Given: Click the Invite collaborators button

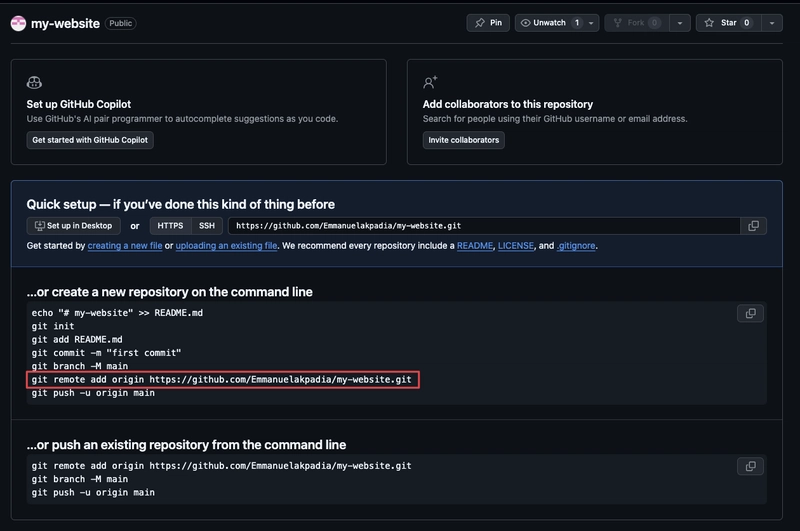Looking at the screenshot, I should [x=463, y=140].
